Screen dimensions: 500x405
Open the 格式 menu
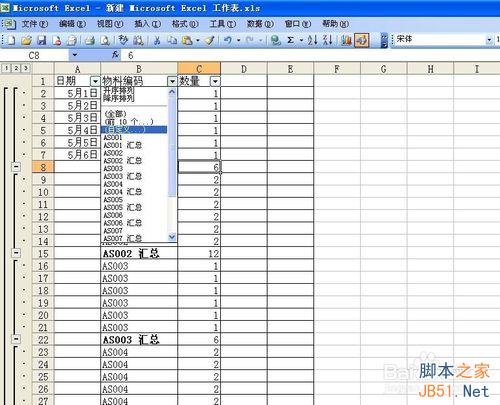(x=185, y=24)
